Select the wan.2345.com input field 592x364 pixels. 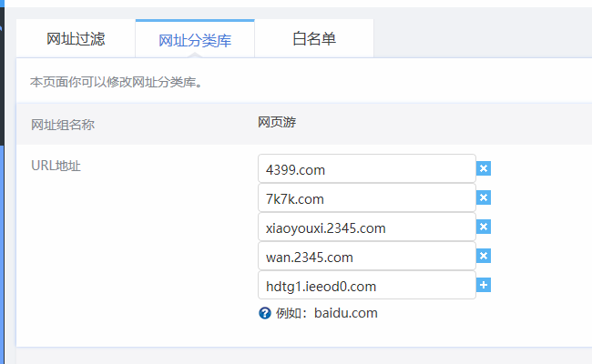tap(367, 256)
